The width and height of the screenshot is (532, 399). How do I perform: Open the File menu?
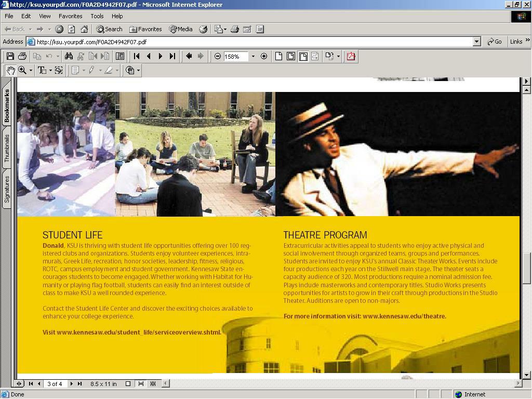(x=9, y=16)
